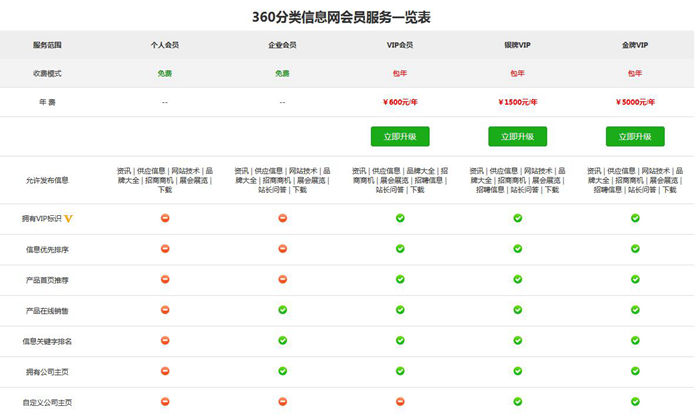The image size is (700, 417).
Task: Click the VIP会员 column header
Action: [400, 45]
